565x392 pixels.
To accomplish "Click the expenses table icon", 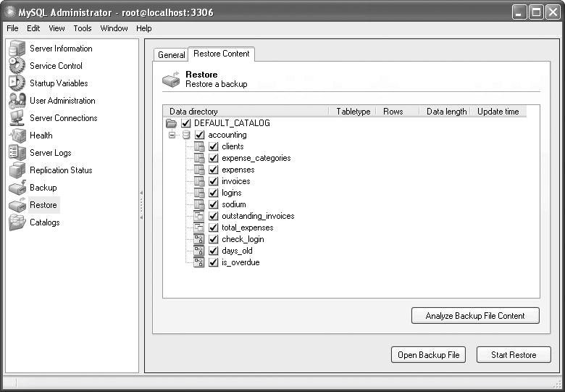I will coord(199,170).
